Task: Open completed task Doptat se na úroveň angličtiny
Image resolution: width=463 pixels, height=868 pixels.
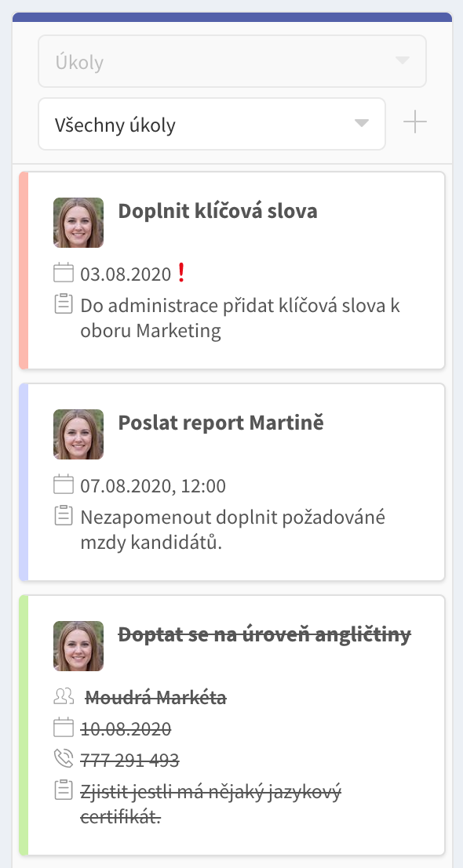Action: click(264, 634)
